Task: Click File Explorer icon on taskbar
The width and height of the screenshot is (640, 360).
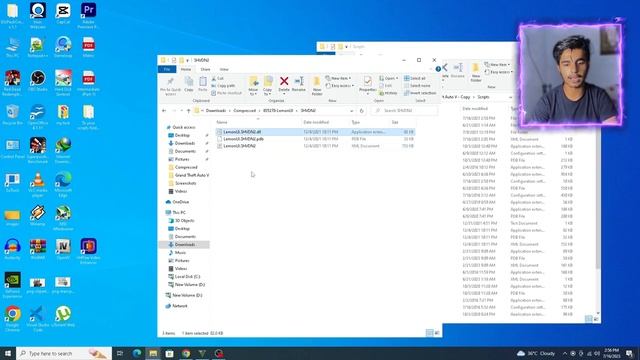Action: pos(153,353)
